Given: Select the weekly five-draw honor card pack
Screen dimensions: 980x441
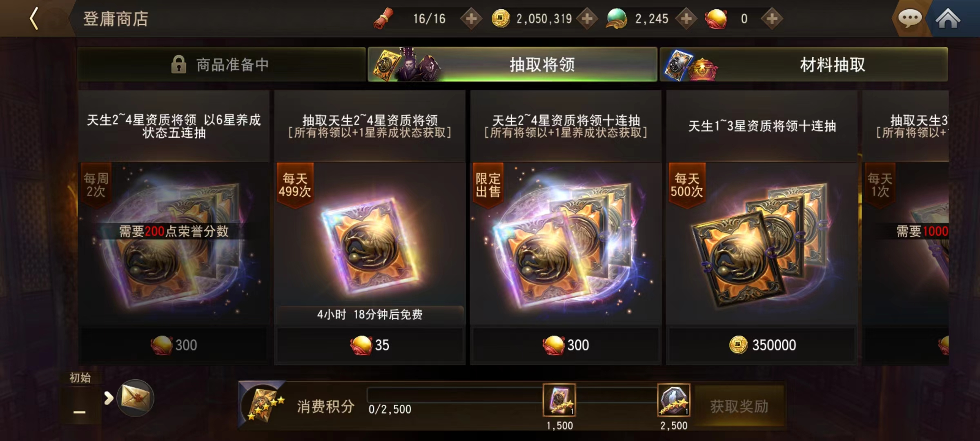Looking at the screenshot, I should (174, 227).
